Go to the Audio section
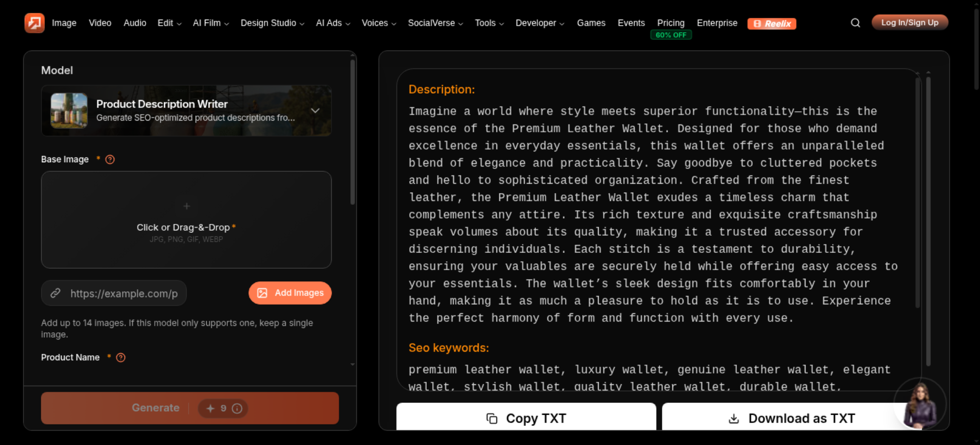 click(135, 23)
